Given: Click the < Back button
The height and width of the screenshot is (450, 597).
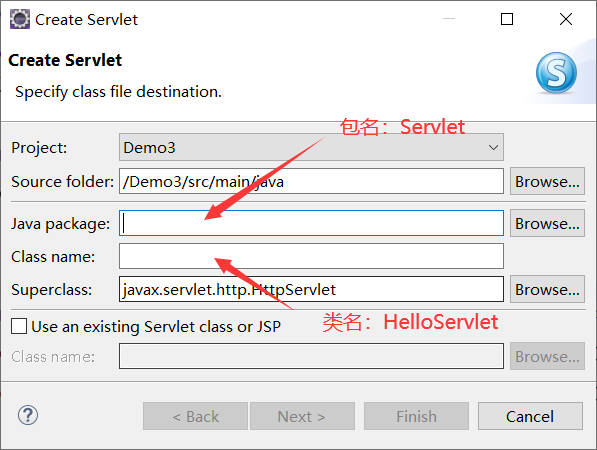Looking at the screenshot, I should (195, 416).
